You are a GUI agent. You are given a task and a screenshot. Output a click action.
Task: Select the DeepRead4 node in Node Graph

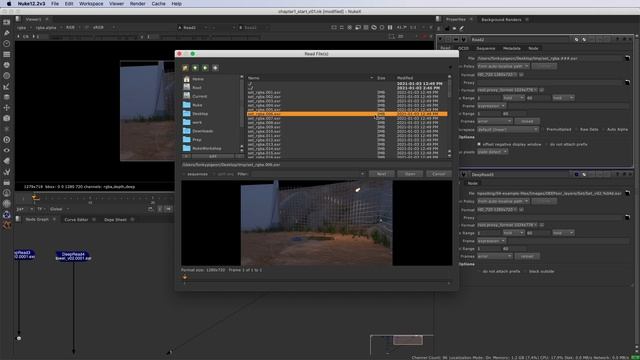[73, 256]
